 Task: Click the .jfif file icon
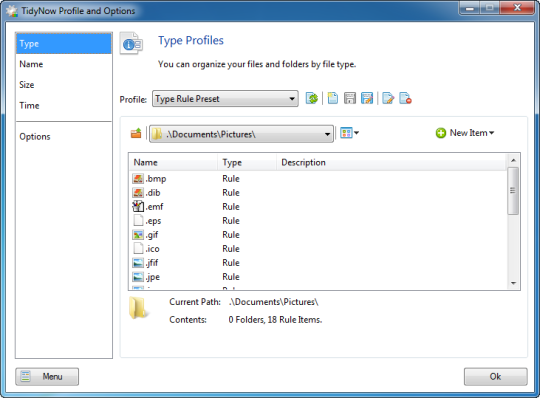pos(138,263)
